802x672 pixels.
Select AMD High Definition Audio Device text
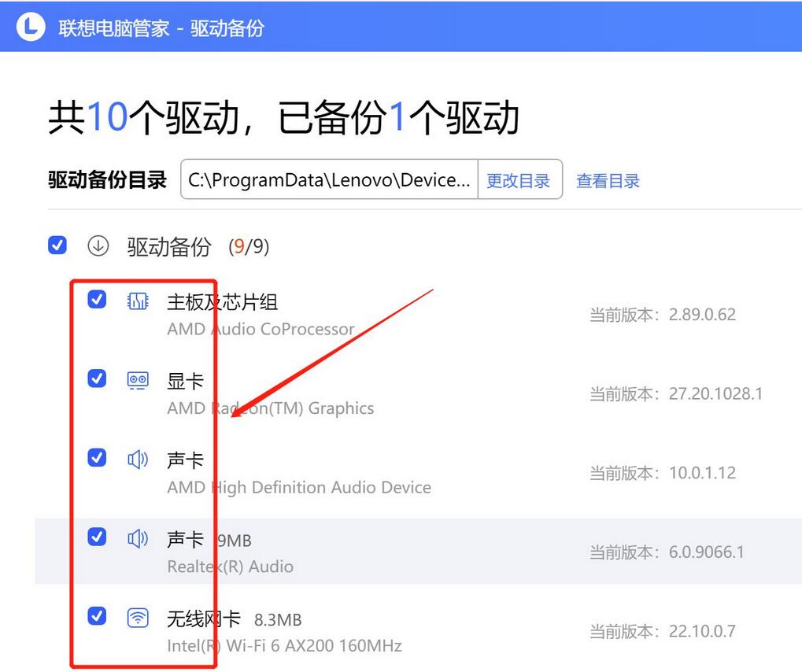coord(299,487)
